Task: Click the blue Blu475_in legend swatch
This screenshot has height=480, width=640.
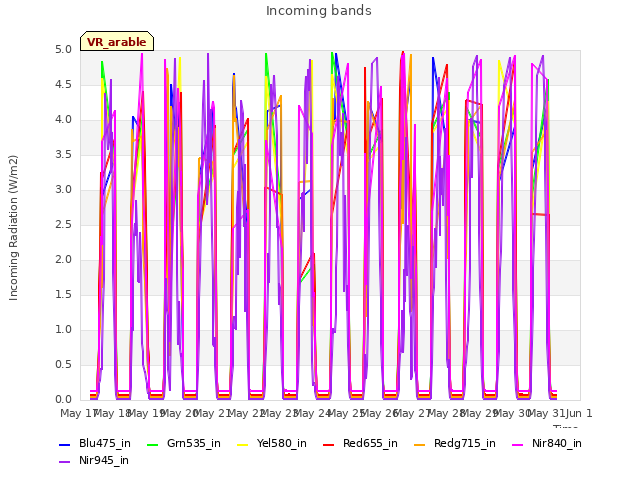Action: (64, 444)
